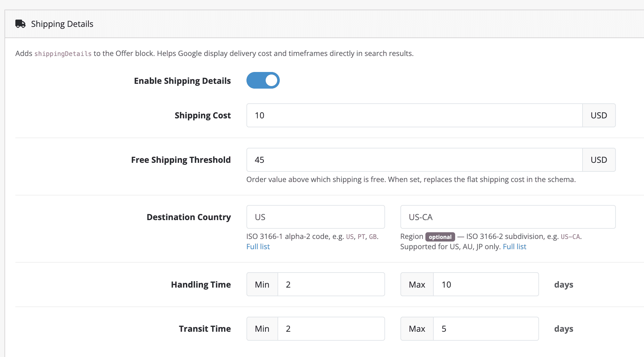Screen dimensions: 644x357
Task: Click the Shipping Details header title
Action: tap(62, 24)
